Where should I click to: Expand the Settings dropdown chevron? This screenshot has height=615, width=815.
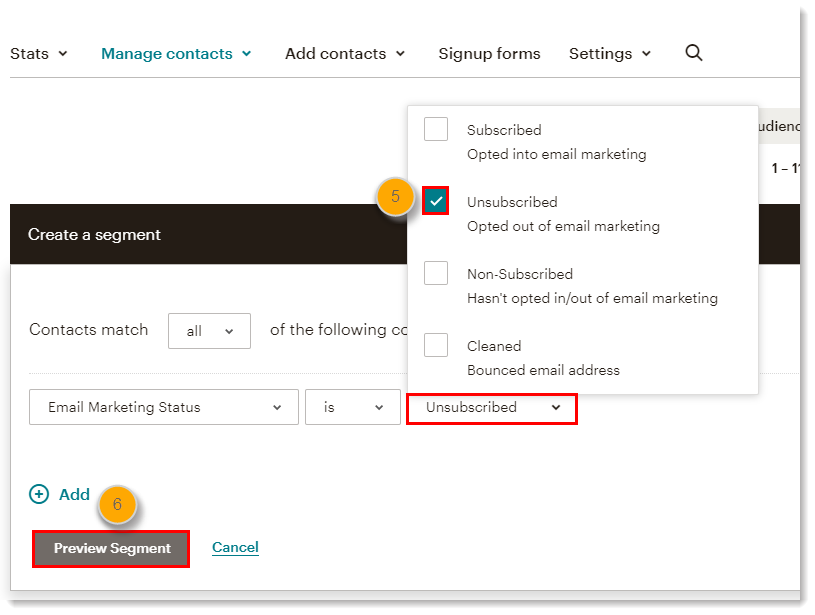tap(647, 53)
